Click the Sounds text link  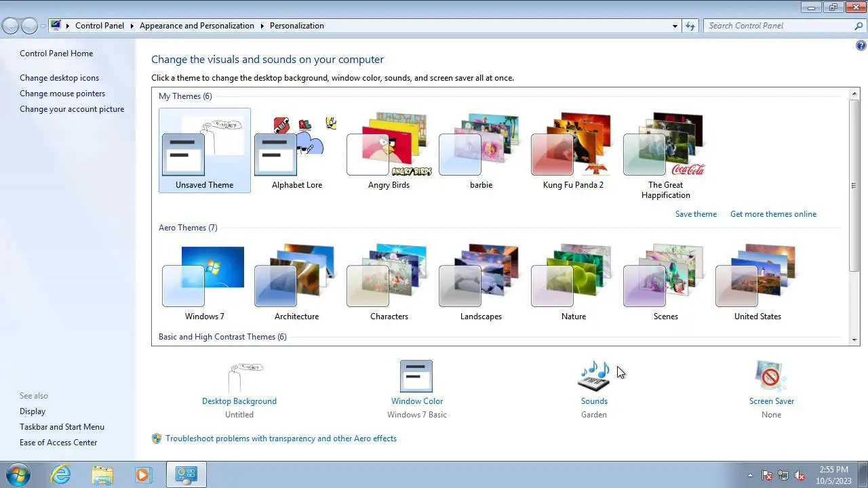[x=594, y=401]
